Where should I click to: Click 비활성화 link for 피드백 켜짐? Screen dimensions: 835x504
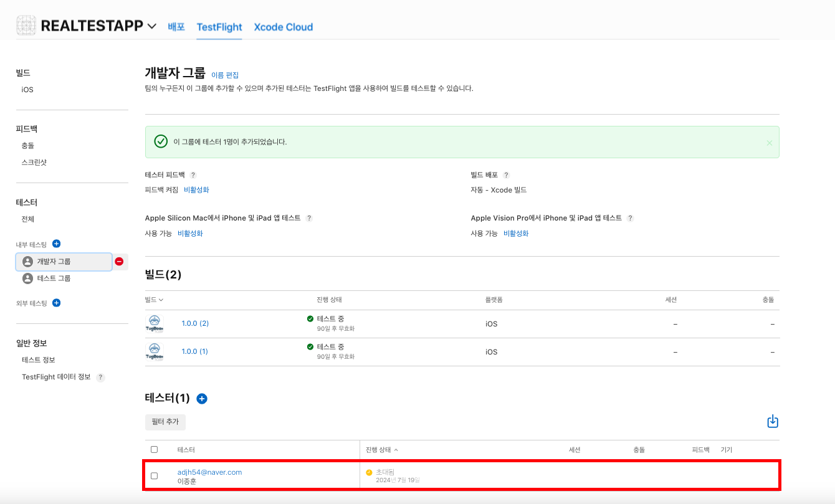(196, 189)
